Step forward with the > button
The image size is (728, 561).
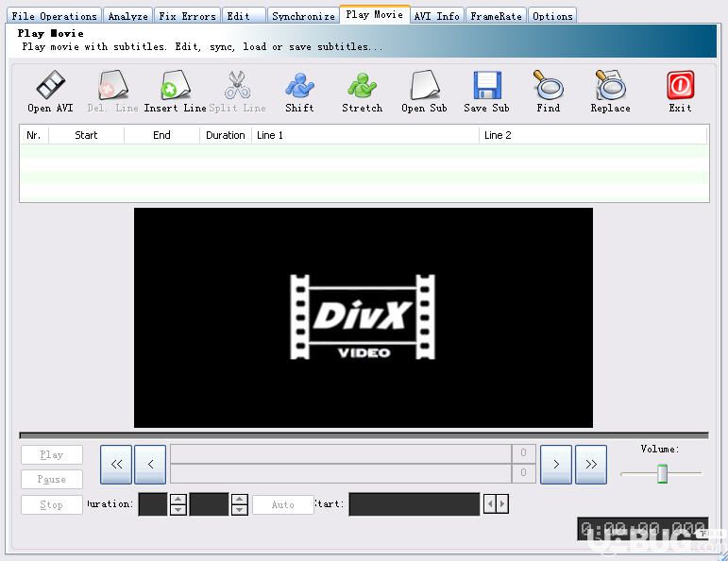(556, 465)
